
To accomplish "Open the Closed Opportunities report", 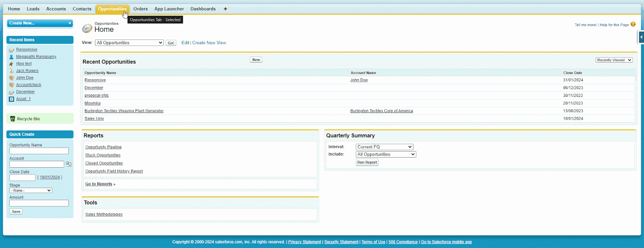I will [x=104, y=163].
